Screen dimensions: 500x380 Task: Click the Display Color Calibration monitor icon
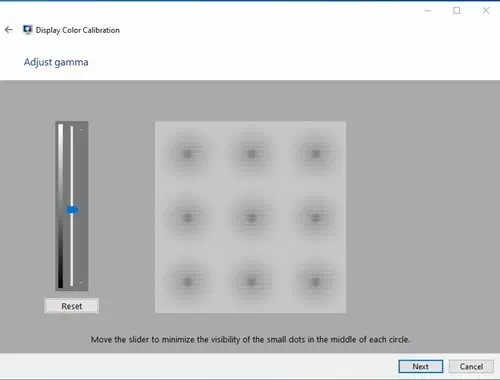pyautogui.click(x=27, y=30)
